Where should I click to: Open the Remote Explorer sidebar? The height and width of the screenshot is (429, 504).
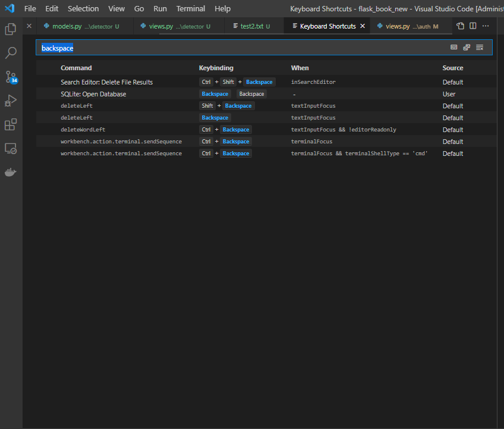tap(10, 149)
